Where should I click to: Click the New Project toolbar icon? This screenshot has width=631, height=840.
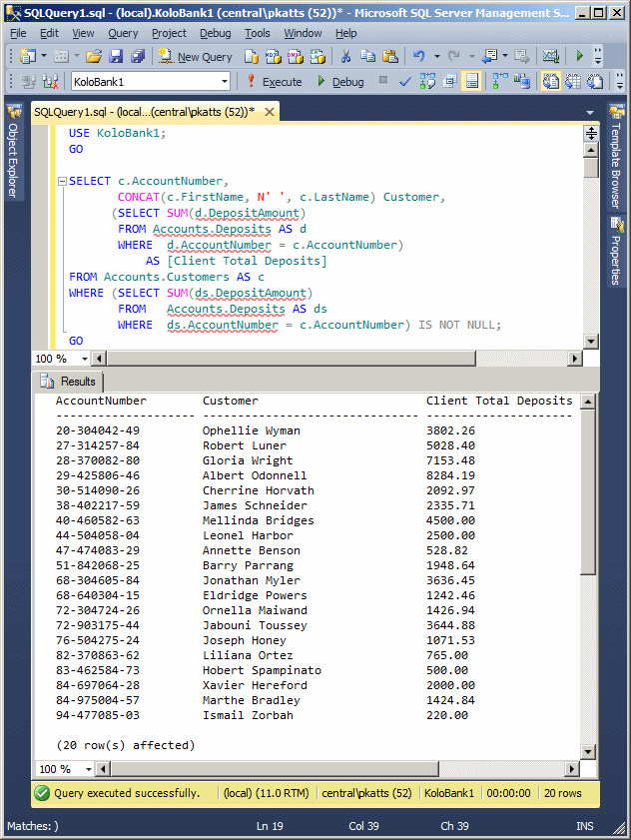coord(27,56)
